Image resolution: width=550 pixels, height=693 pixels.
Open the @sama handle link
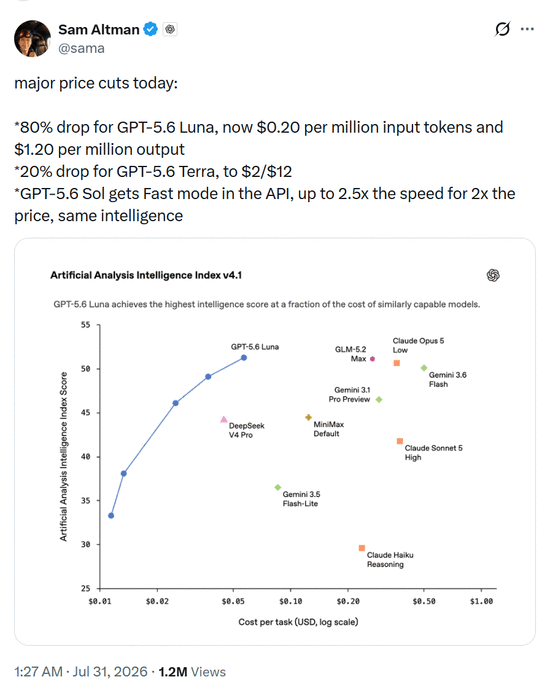point(81,48)
